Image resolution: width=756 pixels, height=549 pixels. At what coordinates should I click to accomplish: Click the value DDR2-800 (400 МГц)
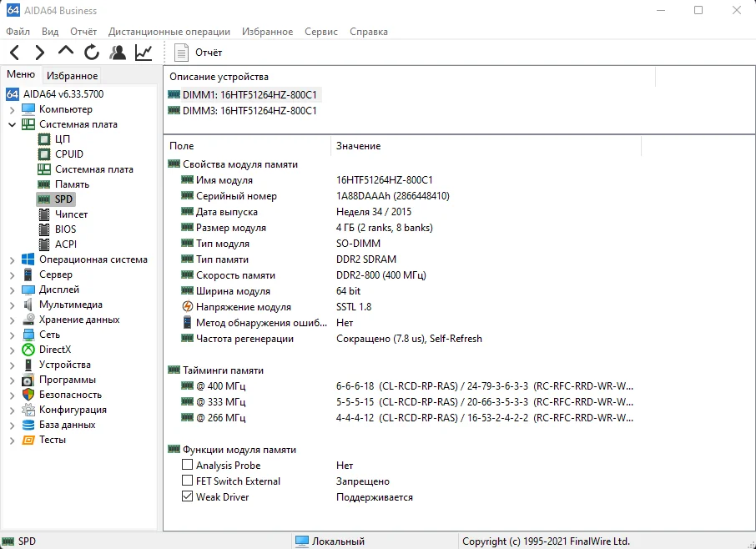coord(381,275)
